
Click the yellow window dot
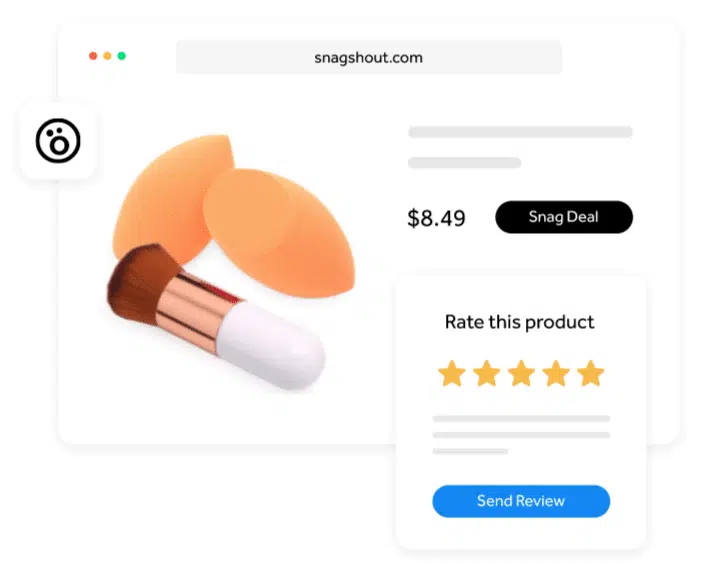(x=107, y=56)
